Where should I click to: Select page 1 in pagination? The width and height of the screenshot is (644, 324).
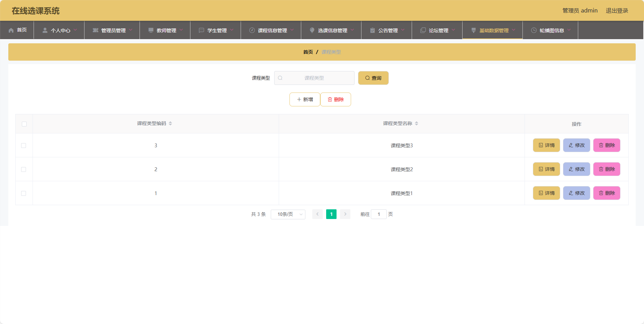click(x=331, y=214)
